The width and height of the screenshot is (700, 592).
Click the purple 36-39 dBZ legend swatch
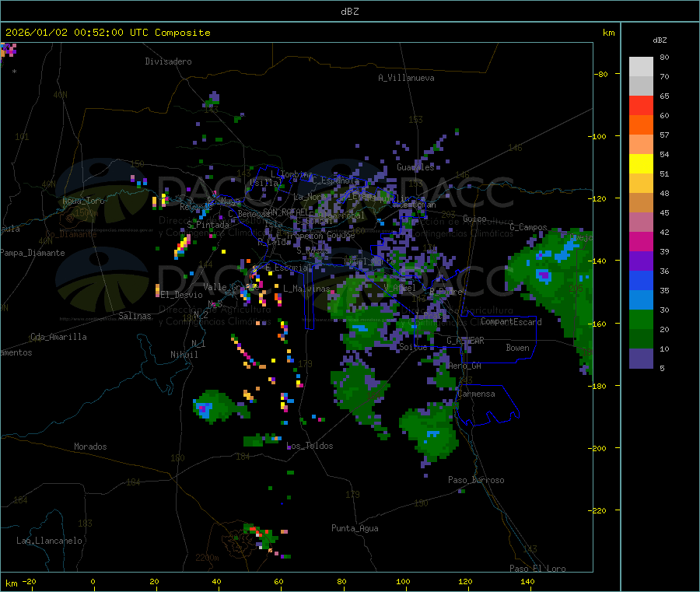(641, 261)
